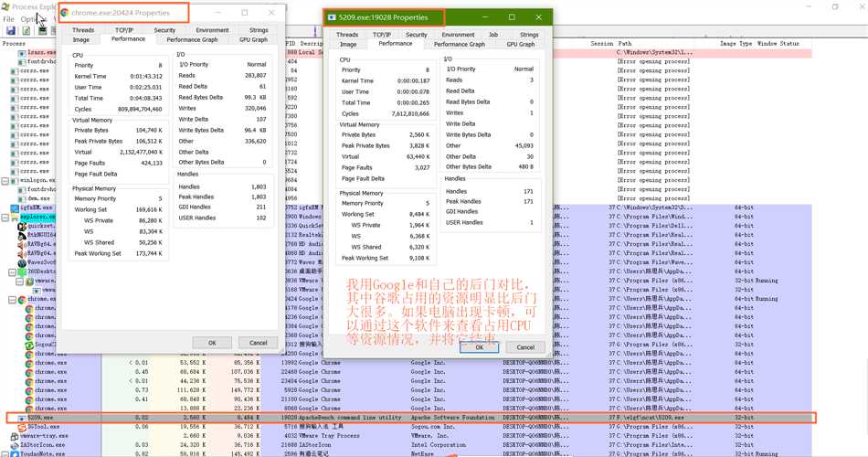
Task: Click the vmware-tray.exe process icon
Action: click(x=15, y=436)
